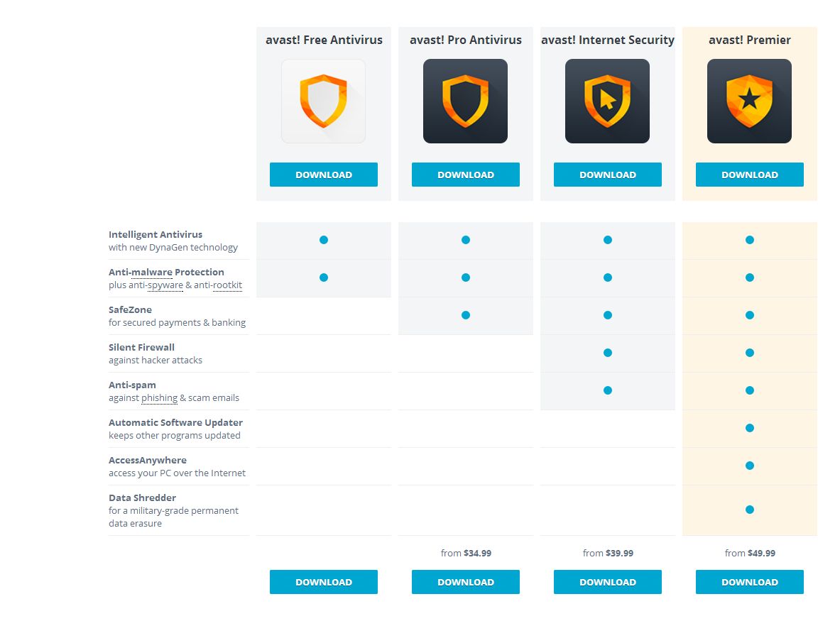The height and width of the screenshot is (621, 840).
Task: Click the avast! Pro Antivirus shield icon
Action: pos(465,101)
